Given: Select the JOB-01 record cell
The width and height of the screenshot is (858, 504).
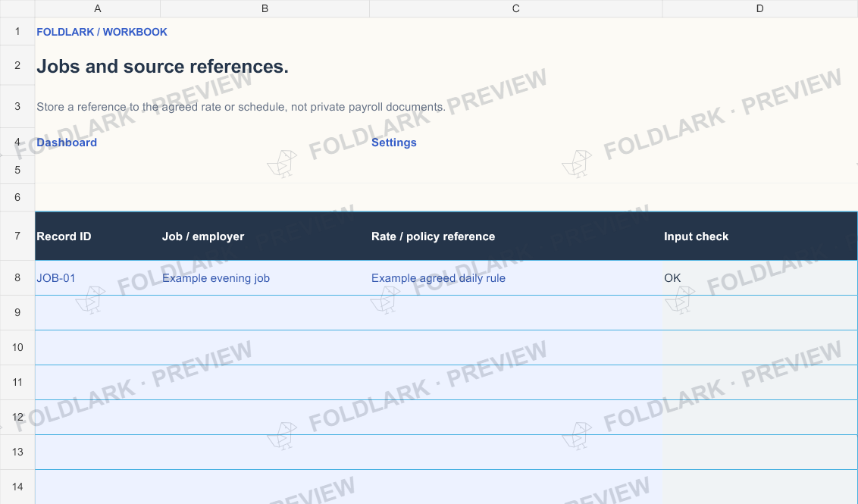Looking at the screenshot, I should [98, 278].
